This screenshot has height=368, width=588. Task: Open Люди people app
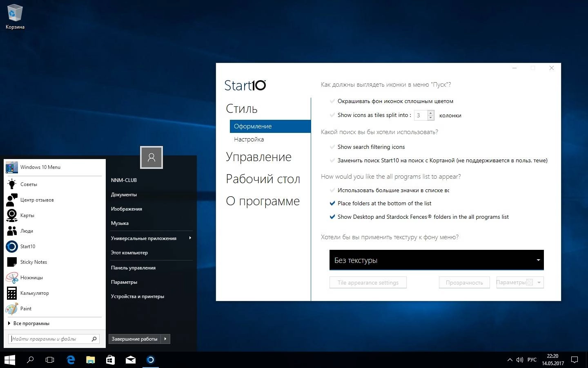(x=55, y=231)
